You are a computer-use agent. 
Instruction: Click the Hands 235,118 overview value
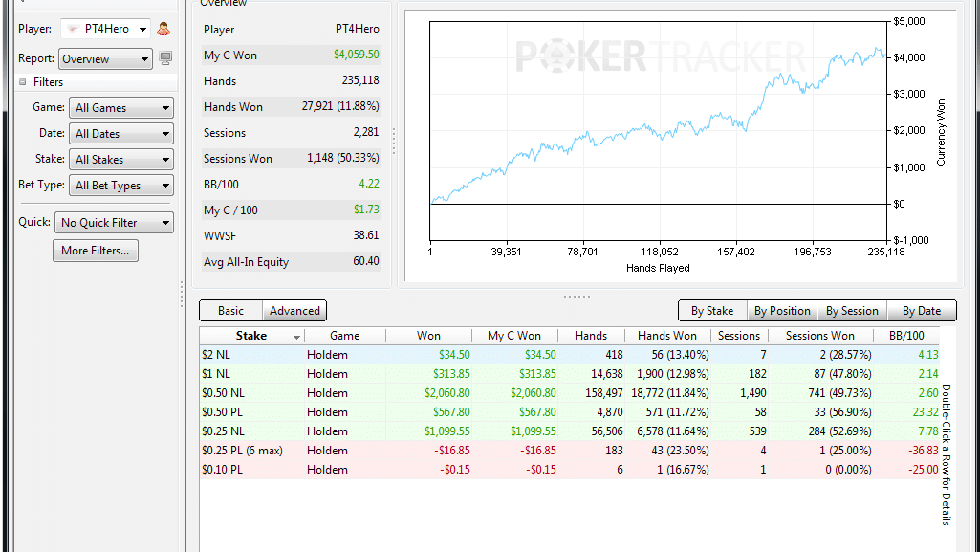(x=360, y=80)
